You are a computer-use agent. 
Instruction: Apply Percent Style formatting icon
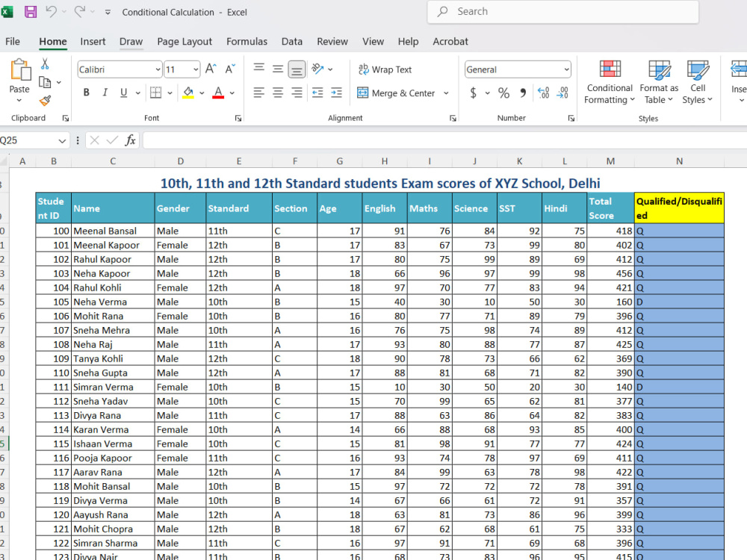(503, 93)
